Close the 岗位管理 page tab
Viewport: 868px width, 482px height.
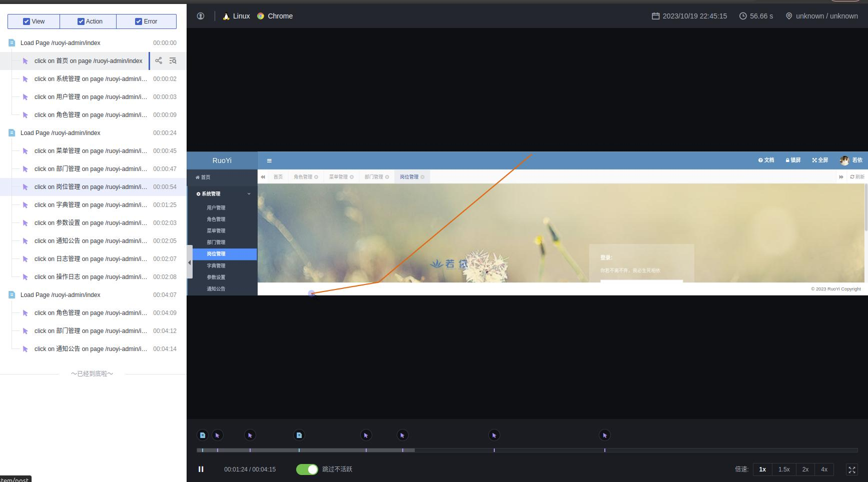(423, 177)
